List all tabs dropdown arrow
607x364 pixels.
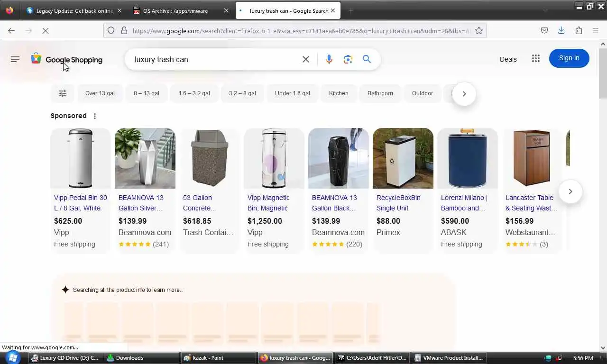[x=545, y=10]
